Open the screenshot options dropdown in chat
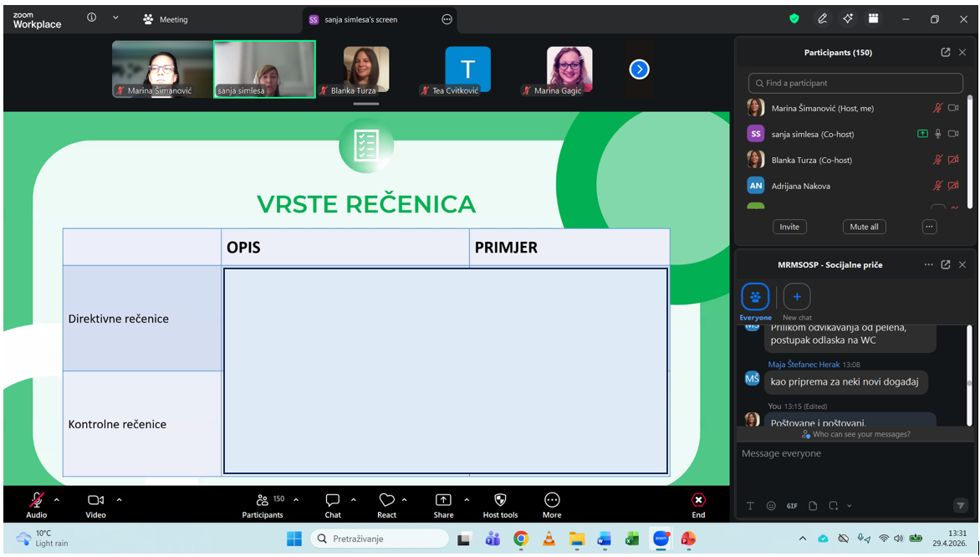The image size is (980, 557). [x=850, y=506]
